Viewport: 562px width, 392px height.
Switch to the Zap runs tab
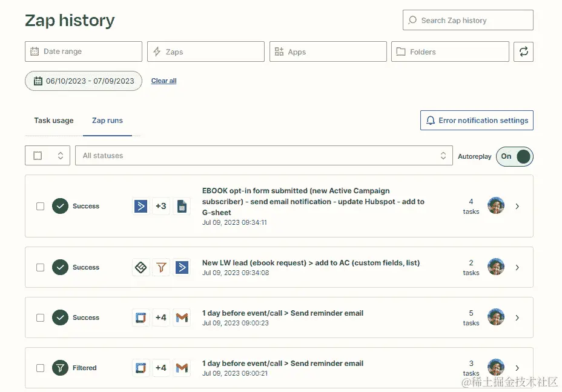108,121
